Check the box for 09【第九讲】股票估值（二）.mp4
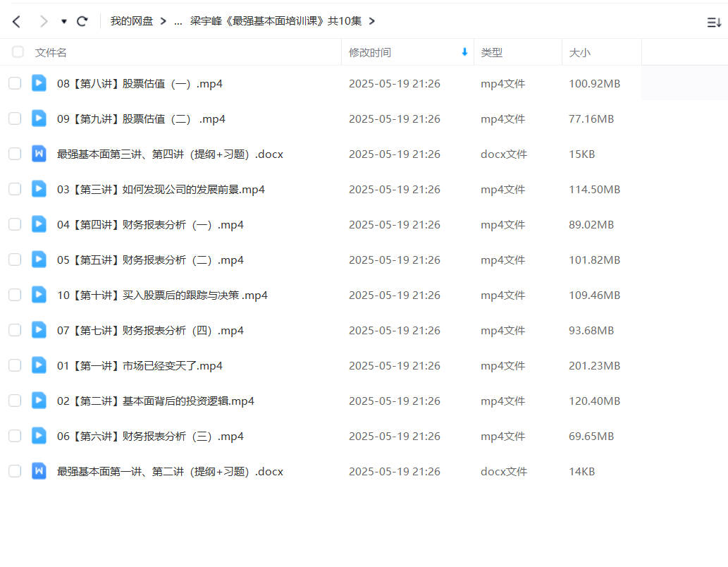Screen dimensions: 728x567 pyautogui.click(x=15, y=118)
